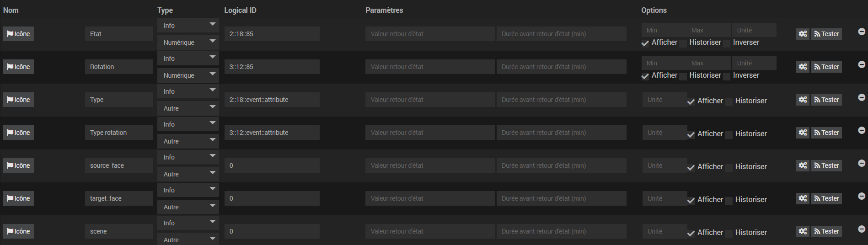Click the source_face name field
The height and width of the screenshot is (245, 868).
pyautogui.click(x=119, y=165)
